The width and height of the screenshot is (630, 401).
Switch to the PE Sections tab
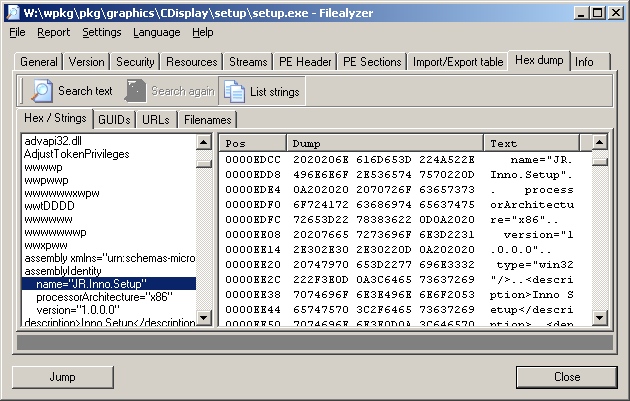coord(372,62)
